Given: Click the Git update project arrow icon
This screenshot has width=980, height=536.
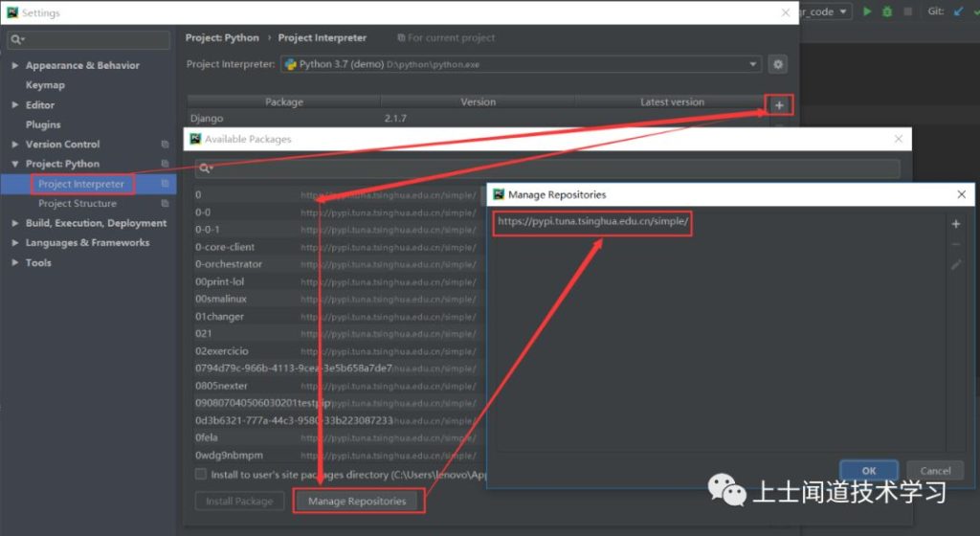Looking at the screenshot, I should tap(959, 11).
